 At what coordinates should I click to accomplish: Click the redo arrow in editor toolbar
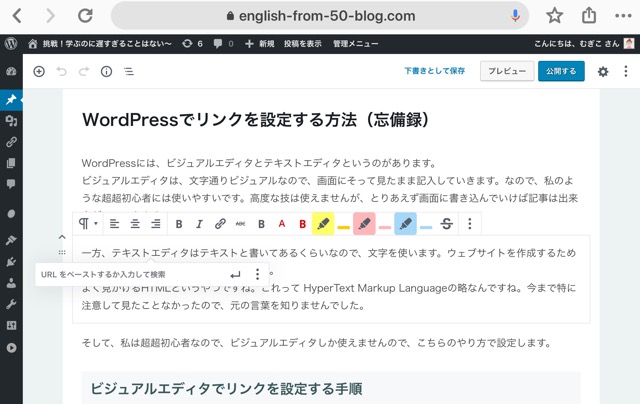coord(84,71)
